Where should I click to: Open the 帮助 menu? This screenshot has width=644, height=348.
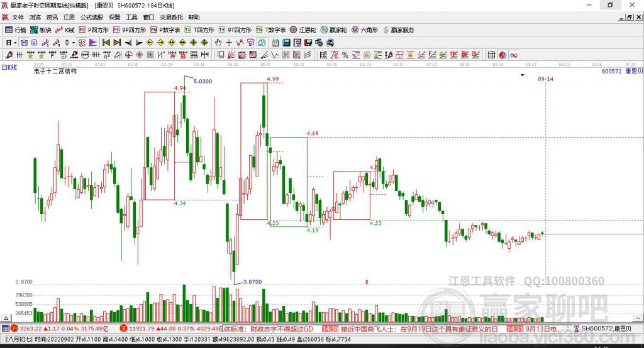[194, 17]
